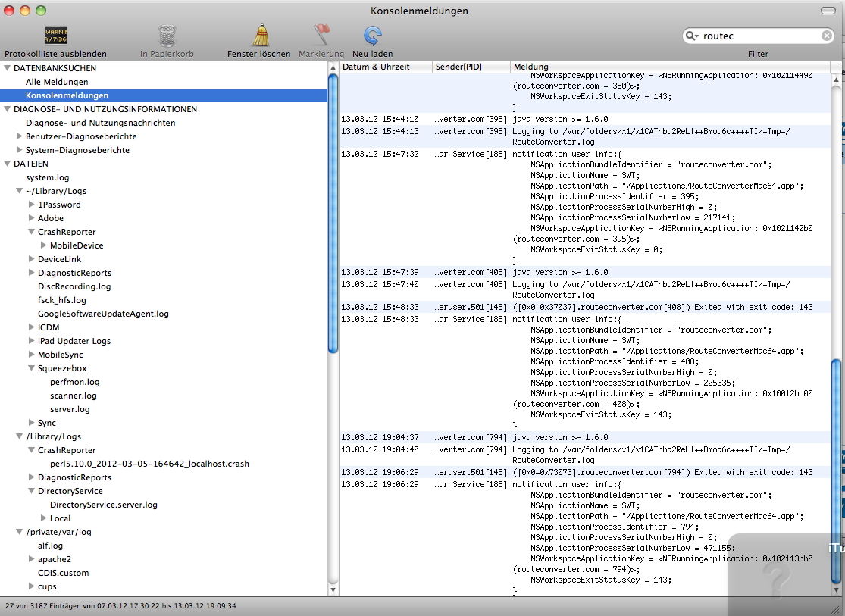Image resolution: width=845 pixels, height=616 pixels.
Task: Click the Protokollliste ausblenden toolbar icon
Action: click(55, 36)
